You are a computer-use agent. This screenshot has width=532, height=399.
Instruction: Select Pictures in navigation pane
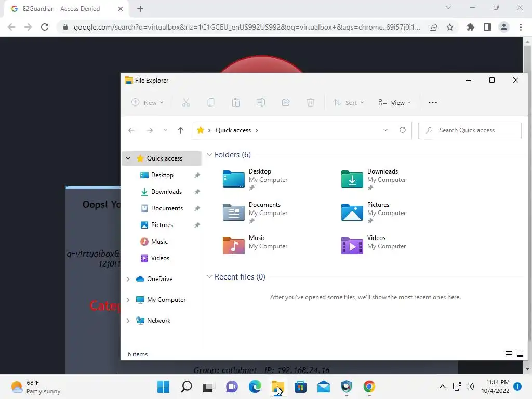[x=162, y=225]
